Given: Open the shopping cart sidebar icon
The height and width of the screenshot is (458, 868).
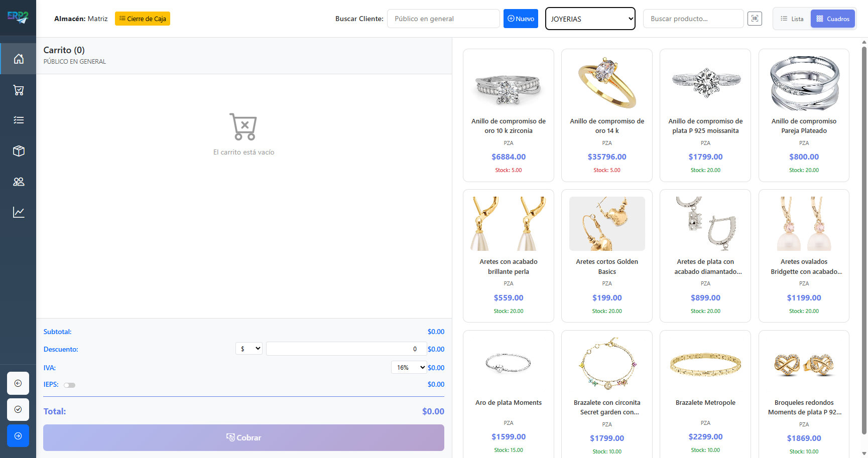Looking at the screenshot, I should (19, 90).
